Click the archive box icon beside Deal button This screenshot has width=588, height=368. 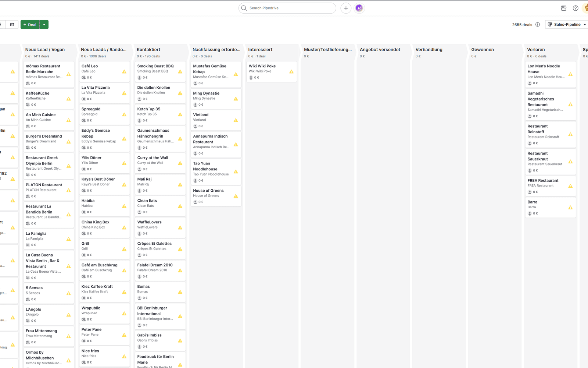12,25
